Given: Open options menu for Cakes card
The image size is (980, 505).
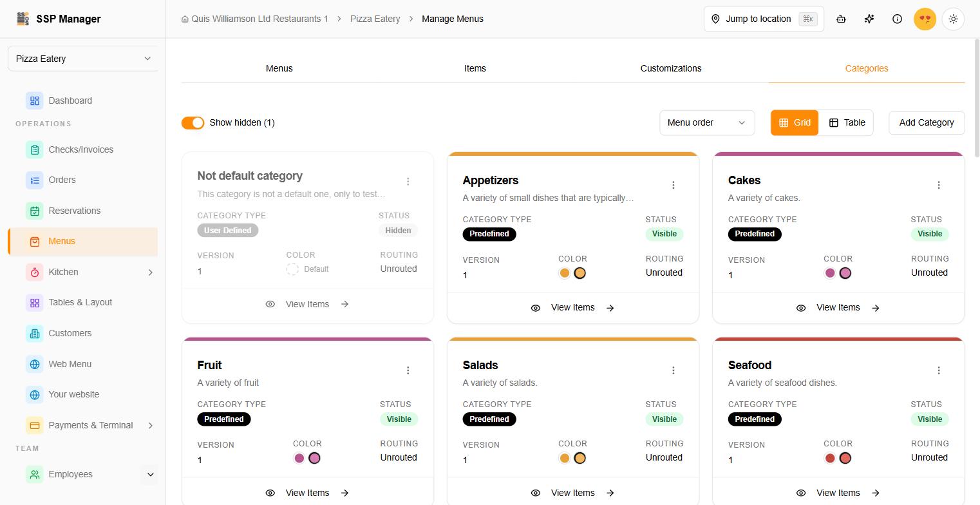Looking at the screenshot, I should pos(939,186).
